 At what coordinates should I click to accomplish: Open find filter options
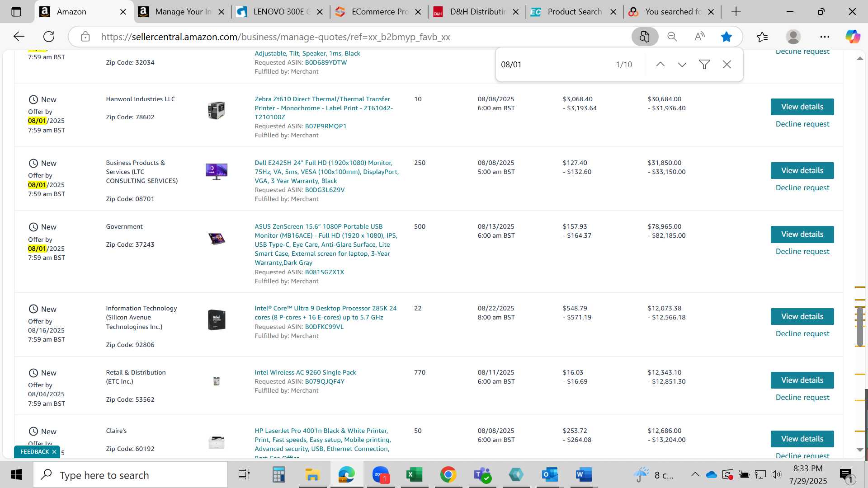tap(704, 65)
